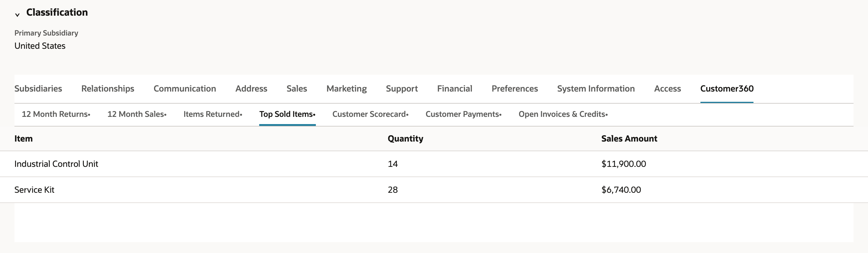Collapse the Classification section chevron

pos(17,14)
